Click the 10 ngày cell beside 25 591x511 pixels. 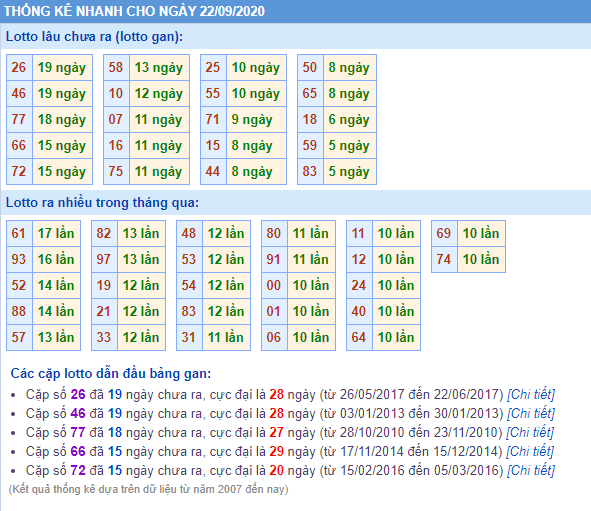(x=256, y=67)
